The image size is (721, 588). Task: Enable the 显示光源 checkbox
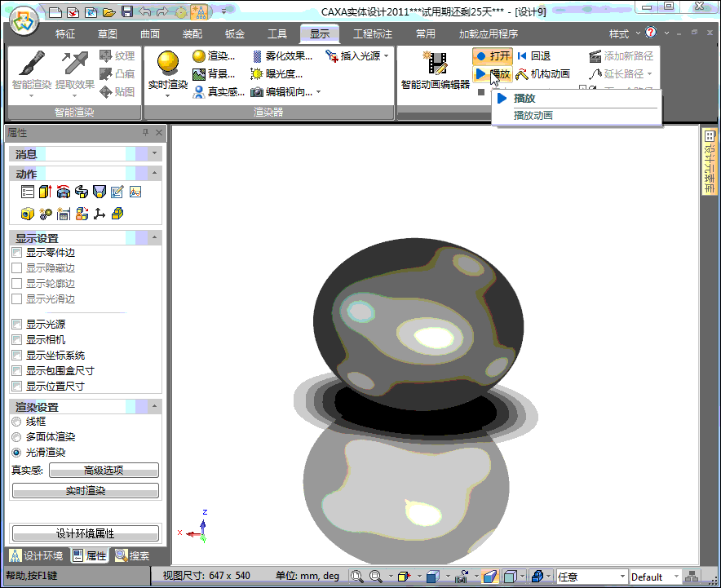click(17, 325)
